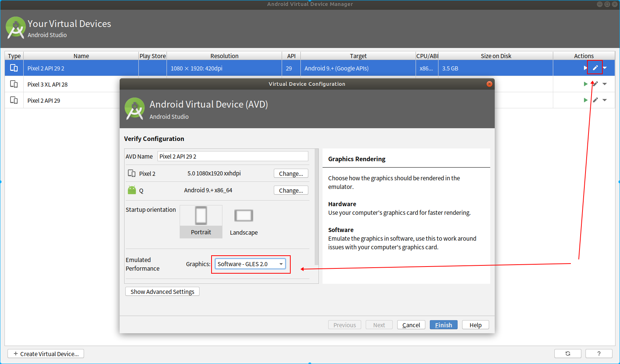Change the Q system image
Image resolution: width=620 pixels, height=364 pixels.
(291, 190)
